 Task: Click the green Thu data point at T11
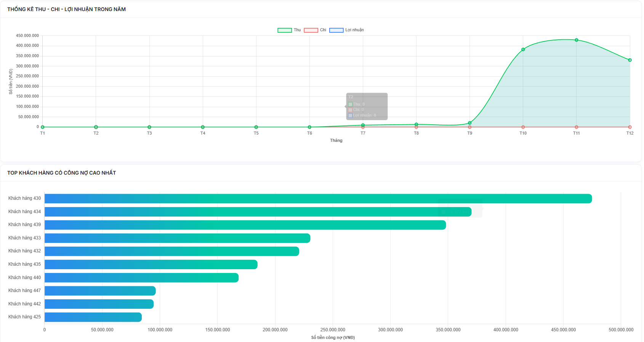click(x=576, y=40)
